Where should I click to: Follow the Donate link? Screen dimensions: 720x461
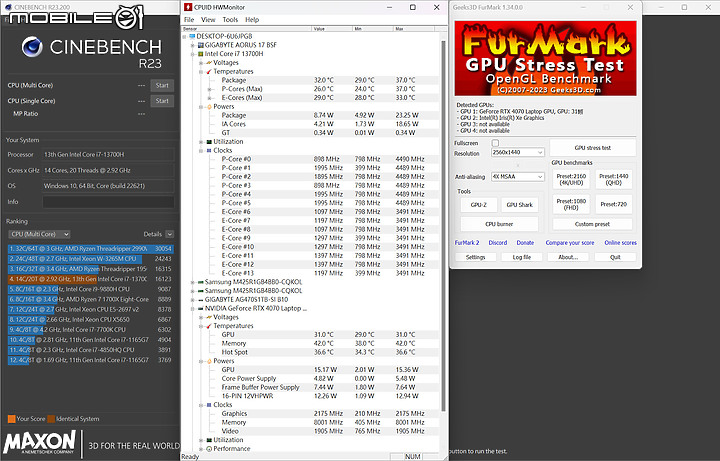tap(525, 242)
